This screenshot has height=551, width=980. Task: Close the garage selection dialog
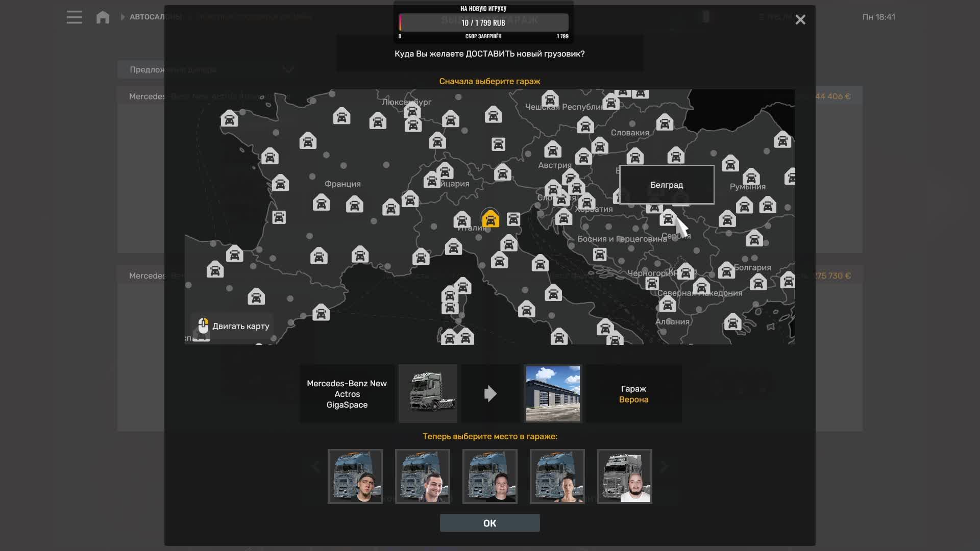tap(800, 19)
